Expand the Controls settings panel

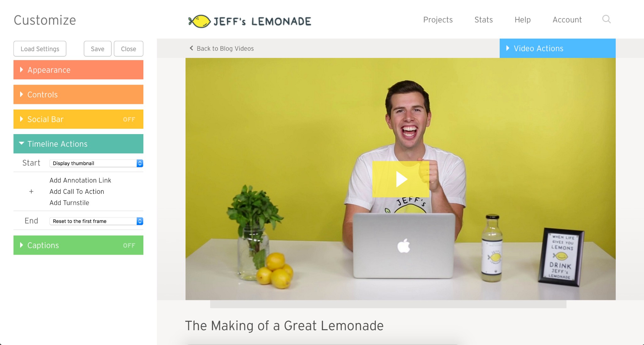pyautogui.click(x=79, y=95)
